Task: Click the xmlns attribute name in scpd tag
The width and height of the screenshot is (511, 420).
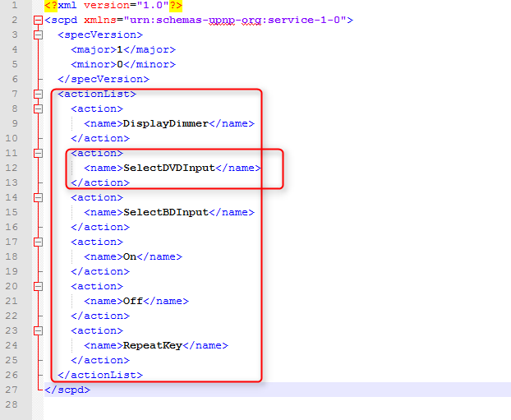Action: tap(100, 21)
